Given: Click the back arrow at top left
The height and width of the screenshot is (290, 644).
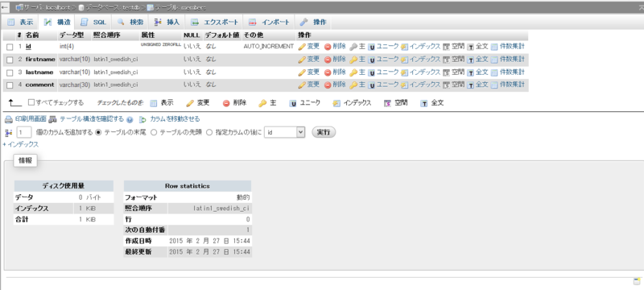Looking at the screenshot, I should 6,7.
